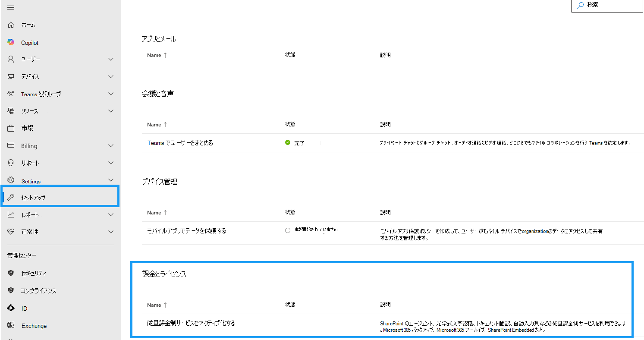The width and height of the screenshot is (644, 340).
Task: Click the green 完了 status checkmark
Action: coord(287,142)
